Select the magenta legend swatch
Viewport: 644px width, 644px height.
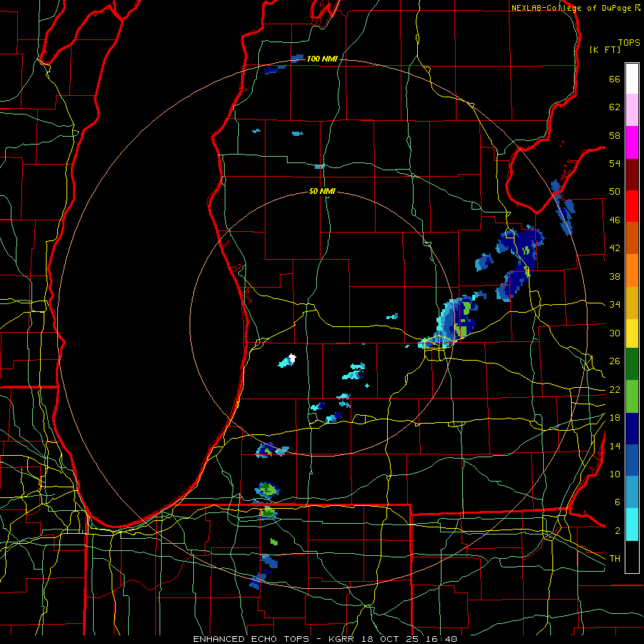pos(632,142)
